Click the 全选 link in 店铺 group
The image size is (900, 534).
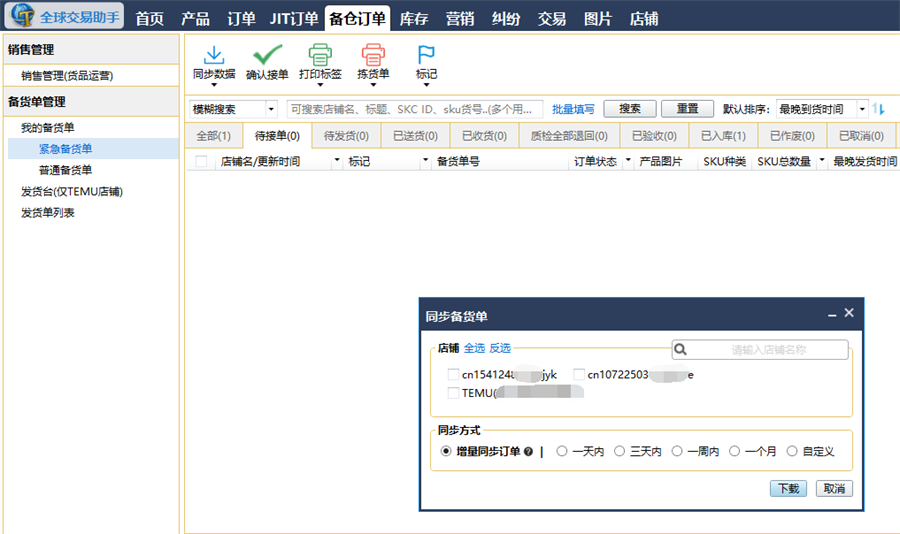[x=474, y=348]
